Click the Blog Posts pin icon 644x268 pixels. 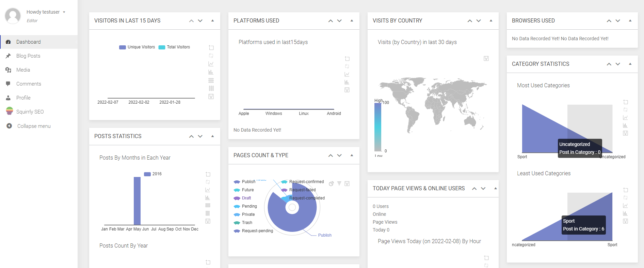pos(8,56)
